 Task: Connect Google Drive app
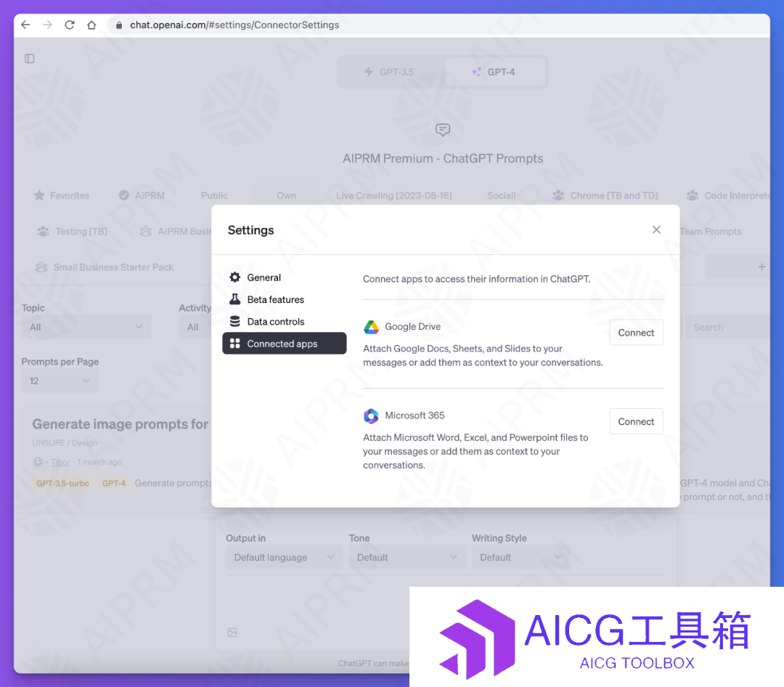point(636,333)
